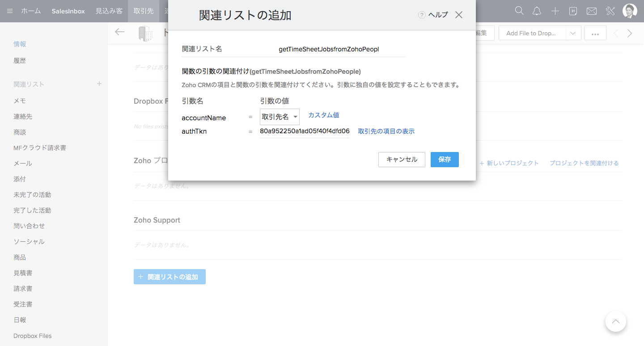Click the help question mark icon

tap(421, 15)
